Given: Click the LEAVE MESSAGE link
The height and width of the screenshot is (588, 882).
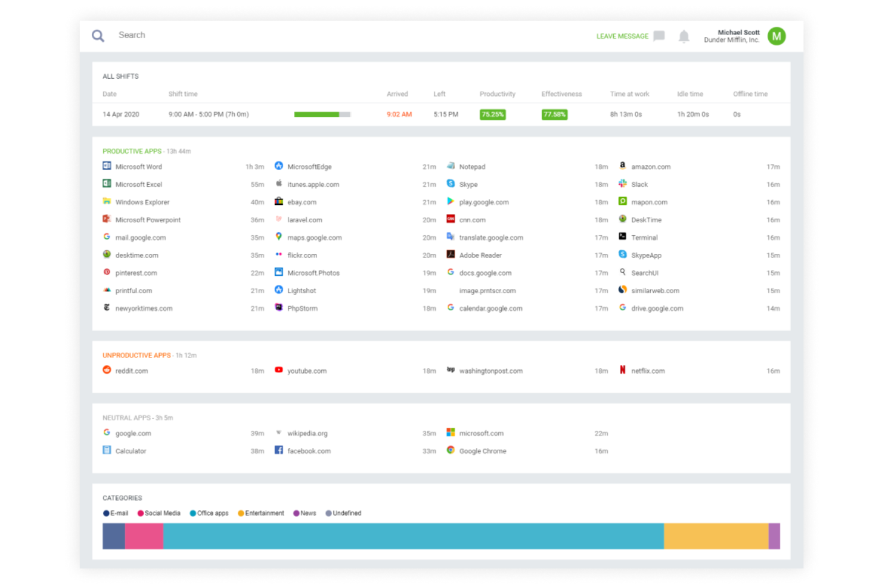Looking at the screenshot, I should click(x=622, y=36).
